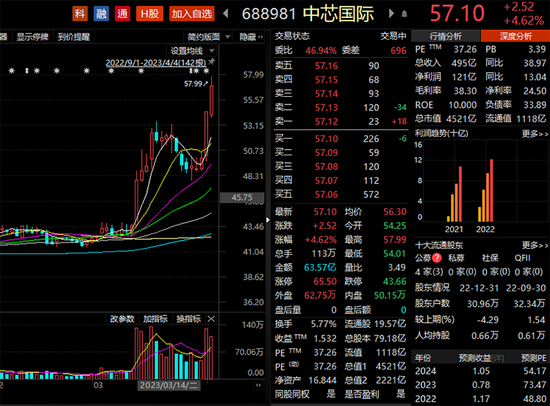
Task: Click the 金额 63.57亿 value
Action: (320, 267)
